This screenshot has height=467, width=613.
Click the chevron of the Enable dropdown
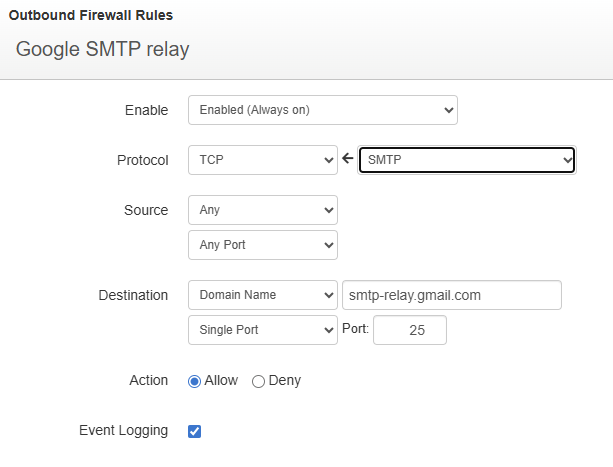pos(446,110)
